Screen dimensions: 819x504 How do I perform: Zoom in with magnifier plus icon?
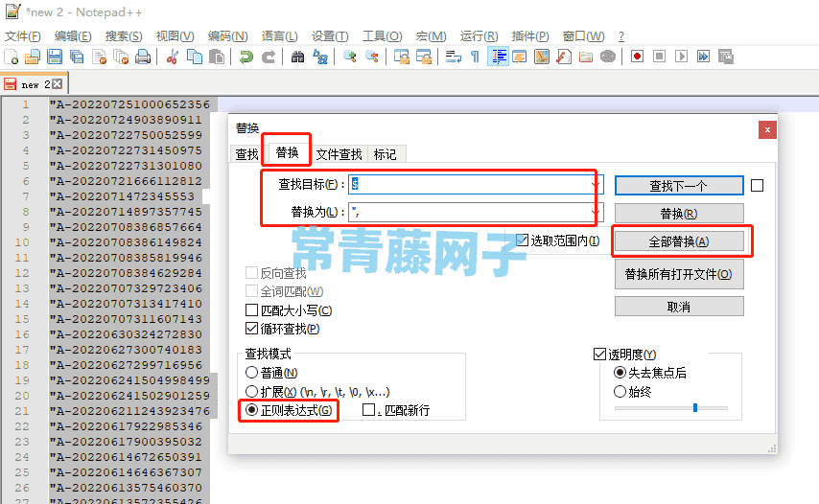[349, 57]
